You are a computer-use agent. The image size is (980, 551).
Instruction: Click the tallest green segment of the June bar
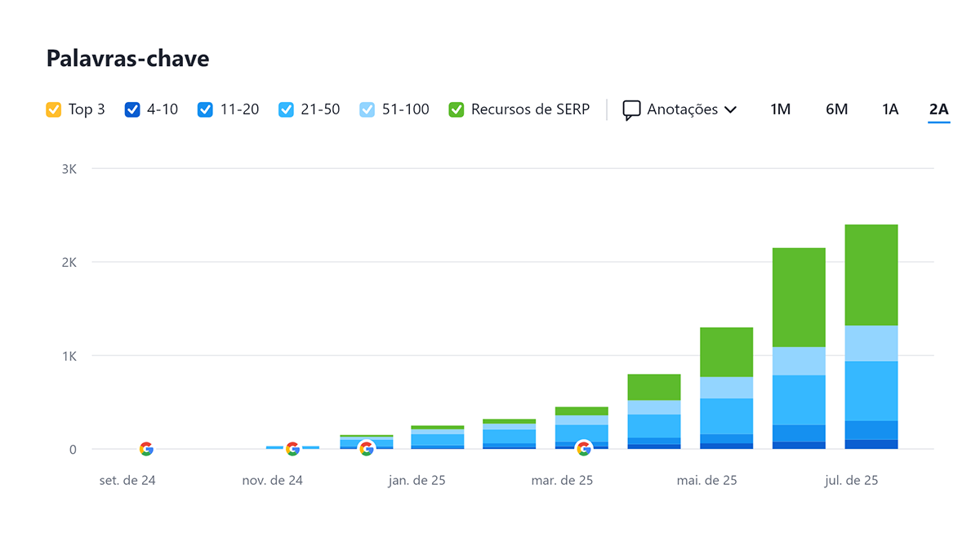pyautogui.click(x=799, y=297)
